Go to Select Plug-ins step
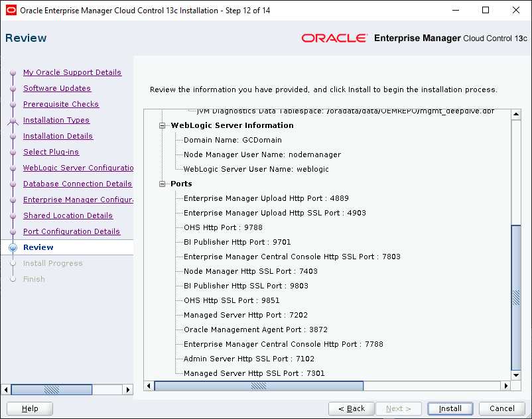Screen dimensions: 532x419 click(x=51, y=152)
